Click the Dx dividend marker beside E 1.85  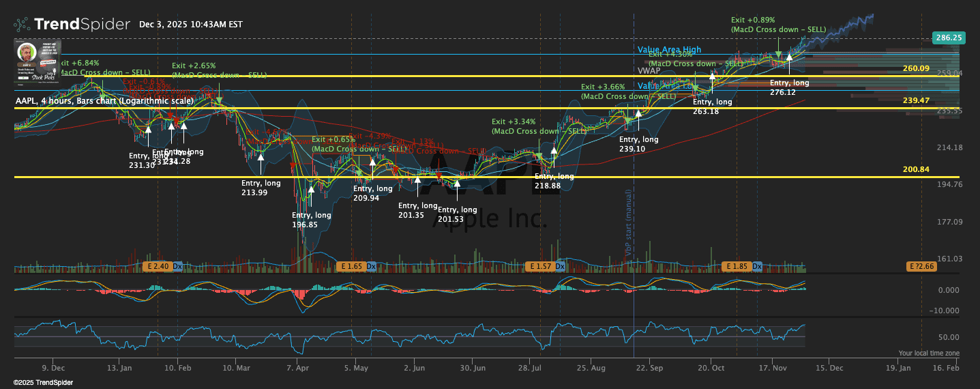[x=757, y=266]
